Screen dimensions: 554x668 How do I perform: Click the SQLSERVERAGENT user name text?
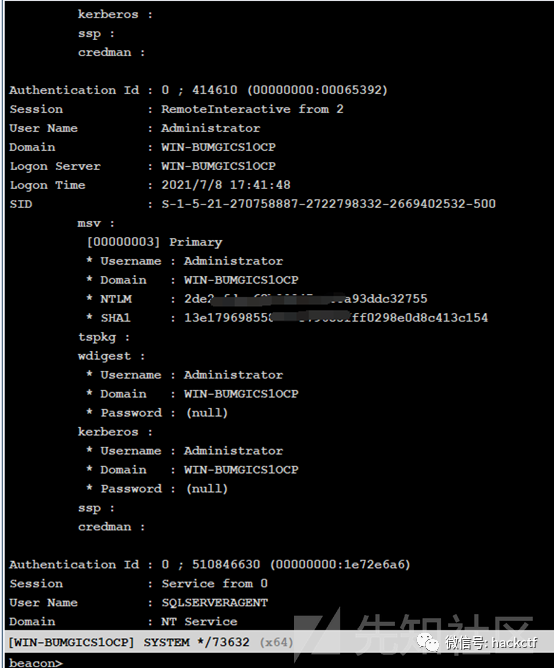(x=214, y=602)
